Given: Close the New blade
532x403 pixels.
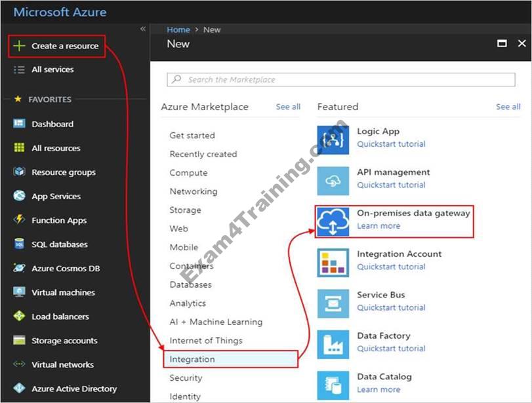Looking at the screenshot, I should pyautogui.click(x=522, y=43).
